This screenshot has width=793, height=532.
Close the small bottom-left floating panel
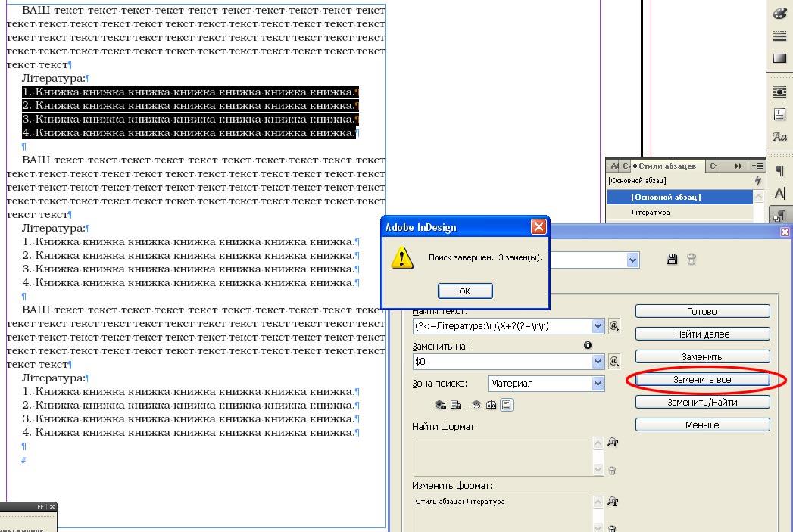point(52,506)
